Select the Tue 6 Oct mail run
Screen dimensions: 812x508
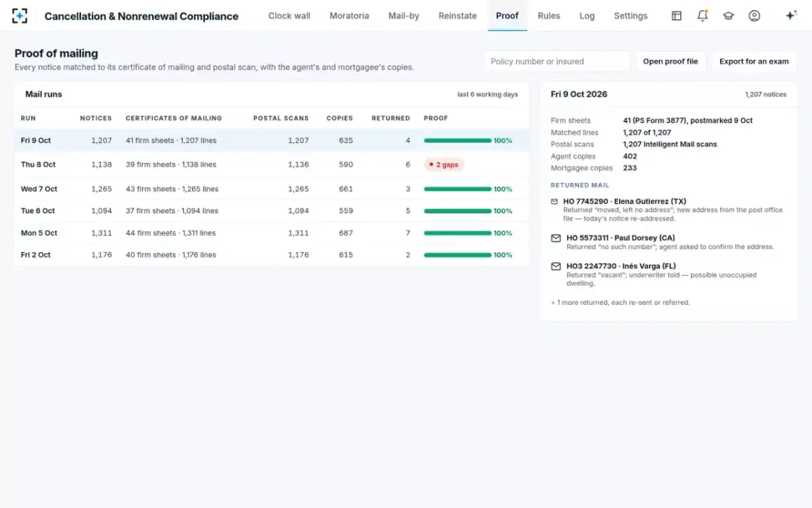pos(271,211)
